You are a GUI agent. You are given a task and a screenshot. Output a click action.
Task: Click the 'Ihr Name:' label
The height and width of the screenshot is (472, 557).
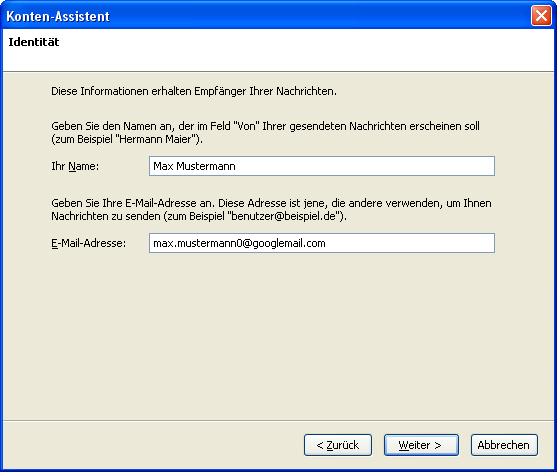(75, 166)
